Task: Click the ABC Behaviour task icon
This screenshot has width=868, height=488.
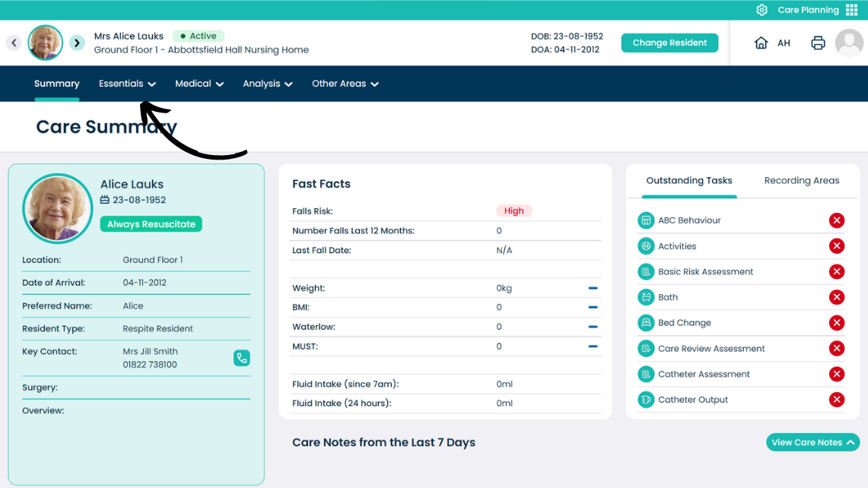Action: tap(645, 220)
